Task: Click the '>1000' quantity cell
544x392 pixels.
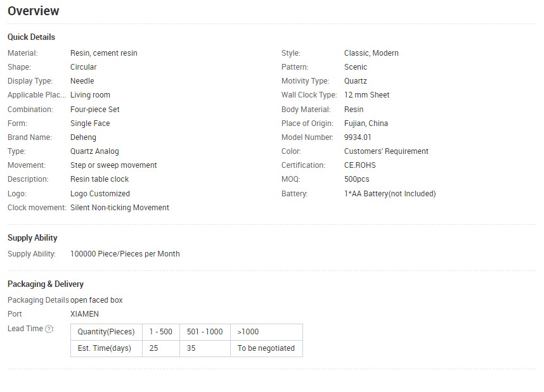Action: [266, 332]
